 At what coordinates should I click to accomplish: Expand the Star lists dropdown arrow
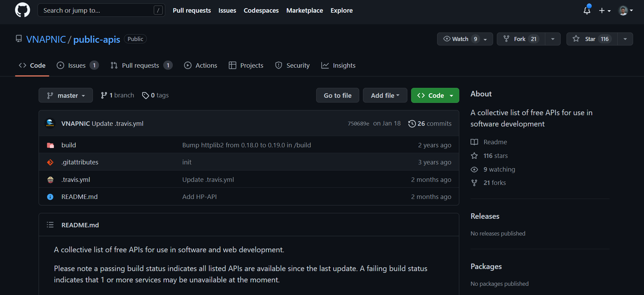[x=625, y=39]
